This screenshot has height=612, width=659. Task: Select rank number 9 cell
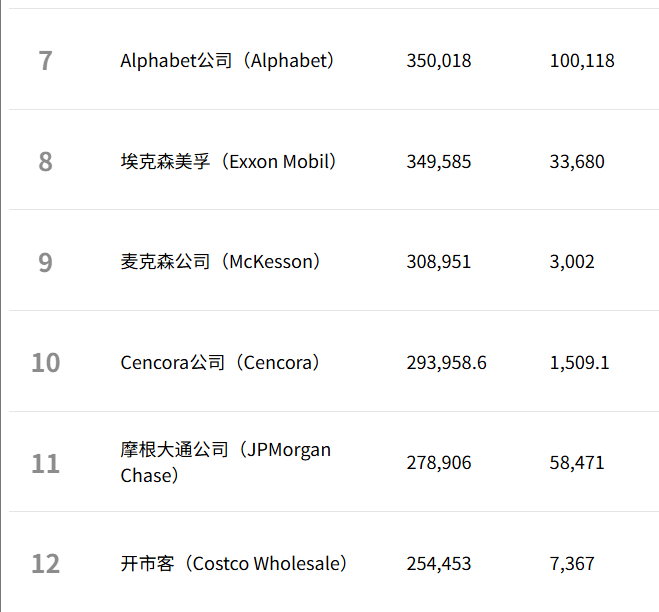coord(45,262)
